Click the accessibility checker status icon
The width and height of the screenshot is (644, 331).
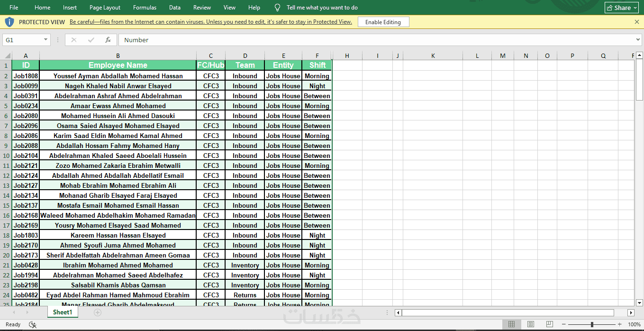point(33,324)
